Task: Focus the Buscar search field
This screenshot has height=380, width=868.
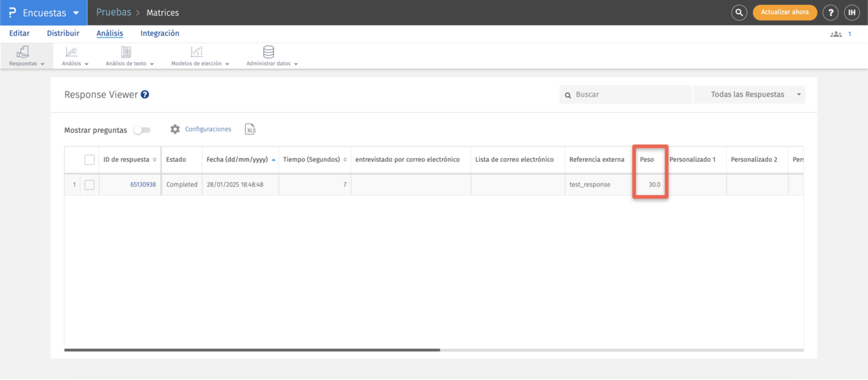Action: click(626, 95)
